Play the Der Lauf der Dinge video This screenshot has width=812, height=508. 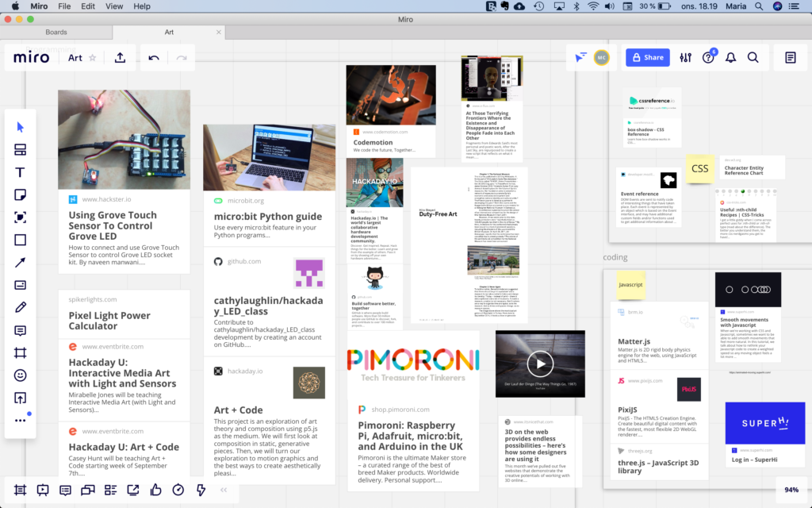[540, 364]
